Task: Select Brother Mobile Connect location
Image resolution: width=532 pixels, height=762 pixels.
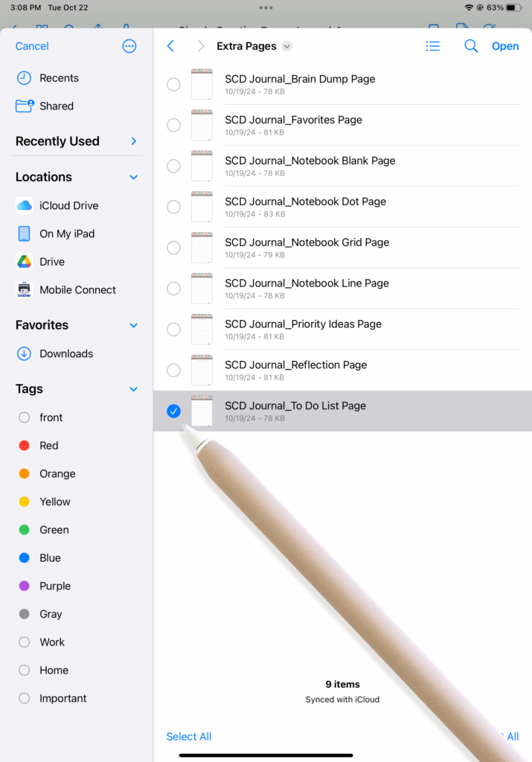Action: click(77, 290)
